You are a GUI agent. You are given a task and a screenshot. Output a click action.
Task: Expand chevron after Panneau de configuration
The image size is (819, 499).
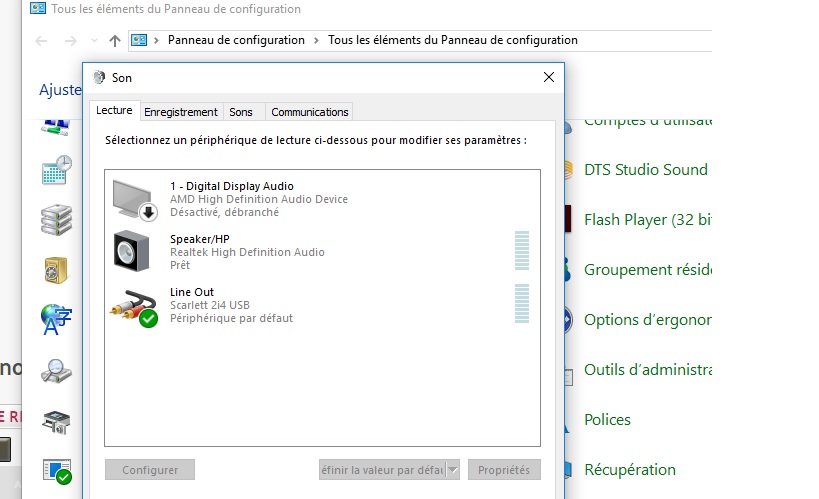(316, 40)
